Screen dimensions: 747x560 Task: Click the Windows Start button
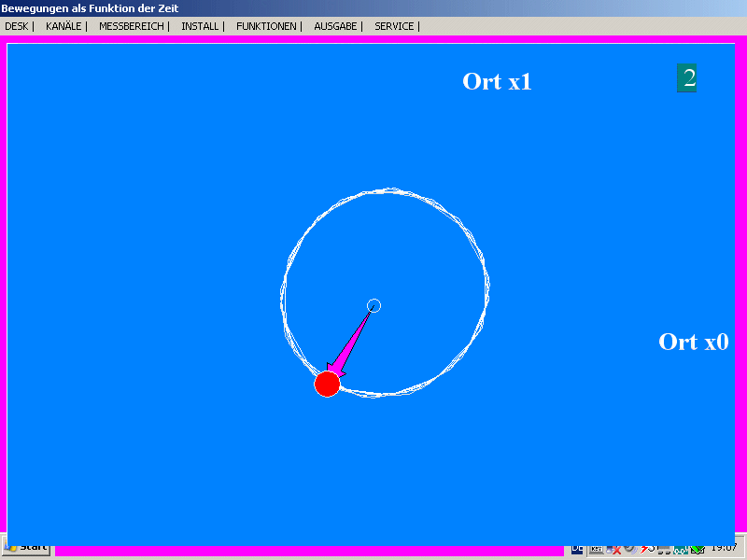pos(27,548)
